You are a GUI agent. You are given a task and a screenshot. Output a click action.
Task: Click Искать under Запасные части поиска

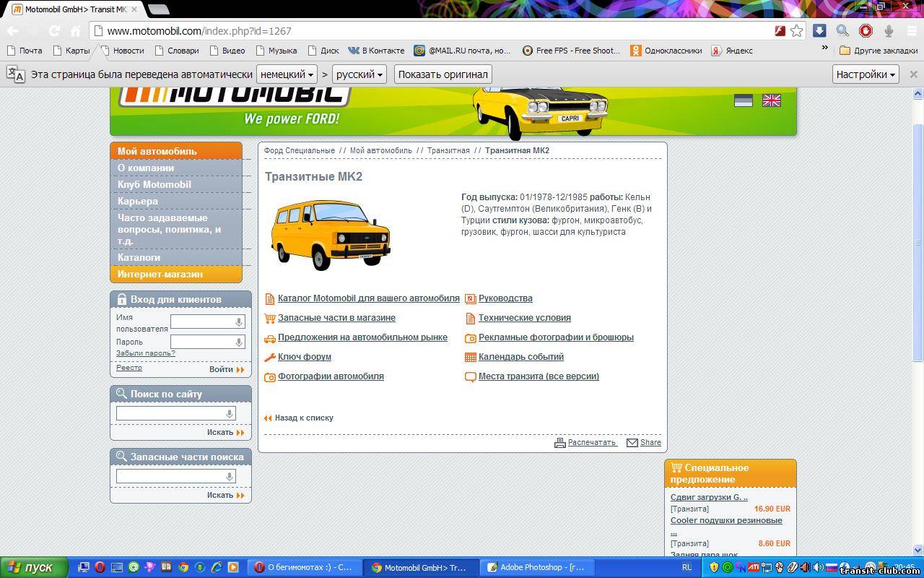point(225,495)
